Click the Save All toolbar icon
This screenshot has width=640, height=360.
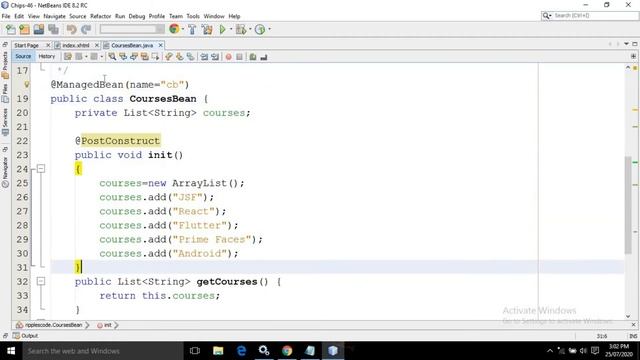53,29
